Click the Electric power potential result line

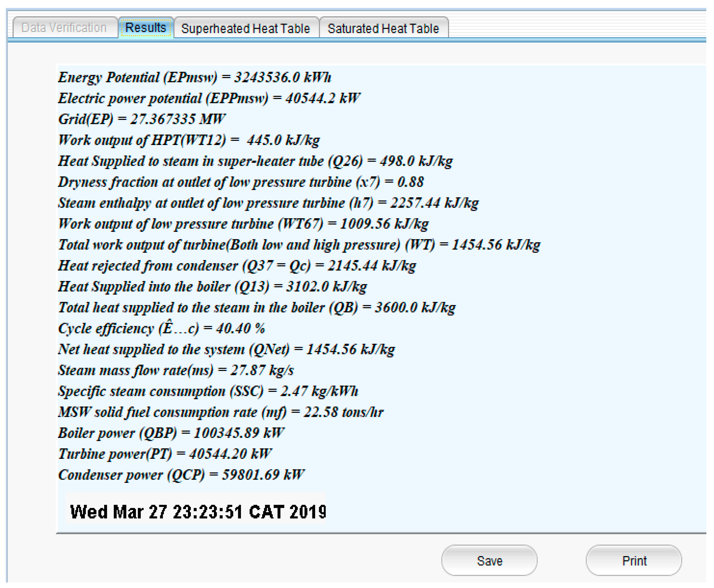pyautogui.click(x=209, y=98)
